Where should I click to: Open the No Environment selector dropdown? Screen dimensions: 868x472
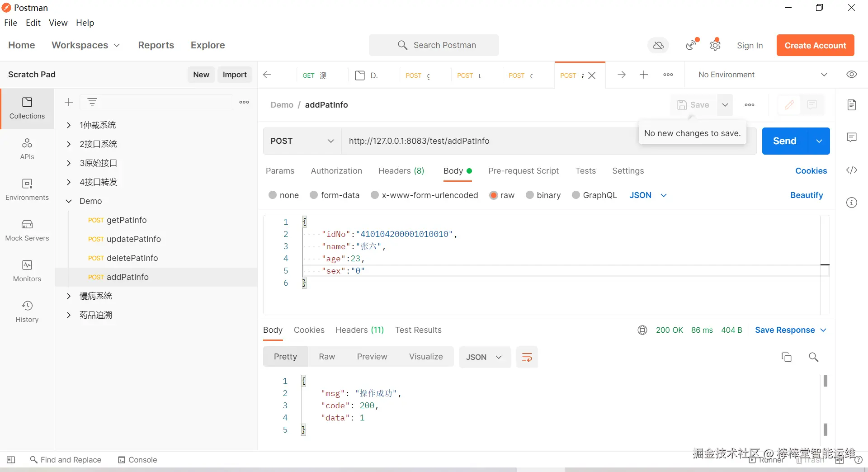tap(762, 75)
